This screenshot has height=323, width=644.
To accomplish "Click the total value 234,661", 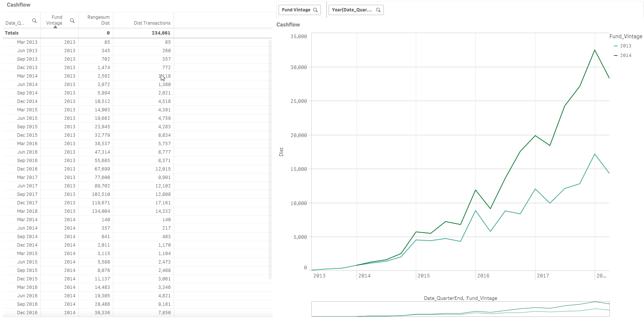I will (161, 33).
